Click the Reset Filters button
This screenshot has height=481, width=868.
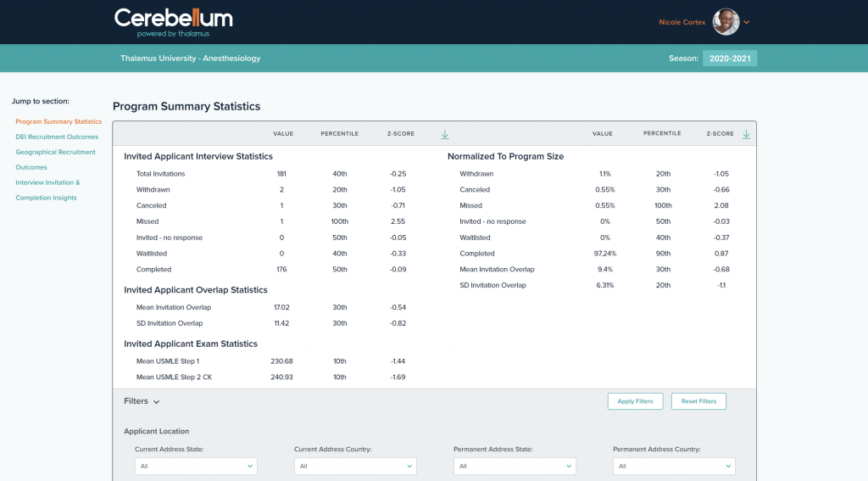(698, 401)
